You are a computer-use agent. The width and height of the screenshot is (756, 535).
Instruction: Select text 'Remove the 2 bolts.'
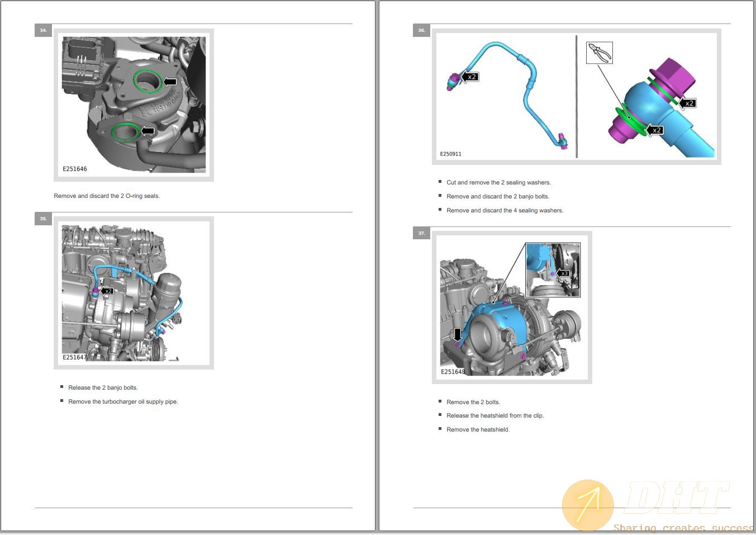473,402
